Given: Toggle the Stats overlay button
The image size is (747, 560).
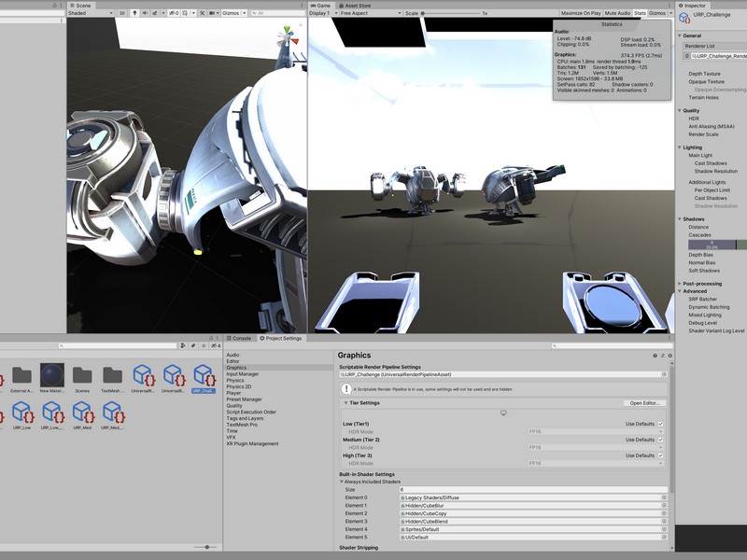Looking at the screenshot, I should pyautogui.click(x=640, y=13).
